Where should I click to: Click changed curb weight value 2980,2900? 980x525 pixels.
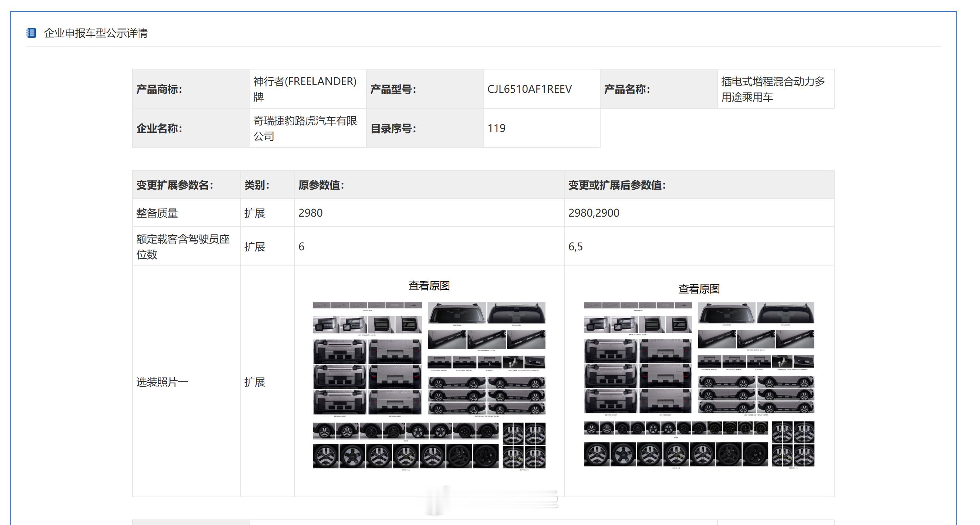[x=594, y=213]
